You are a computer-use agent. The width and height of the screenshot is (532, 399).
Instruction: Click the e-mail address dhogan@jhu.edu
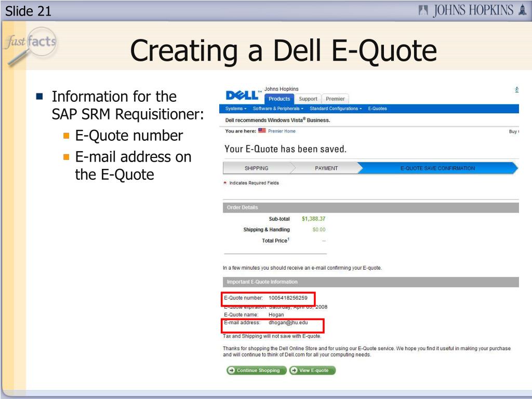tap(288, 322)
